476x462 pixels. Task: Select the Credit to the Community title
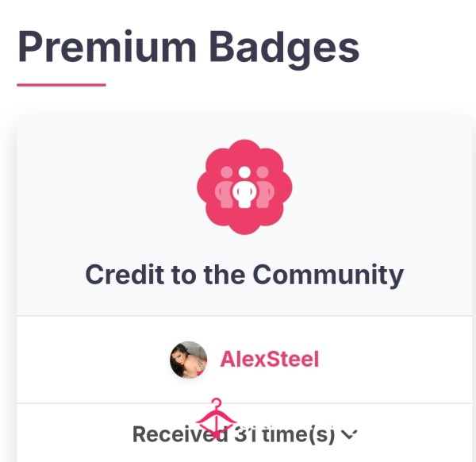coord(244,275)
